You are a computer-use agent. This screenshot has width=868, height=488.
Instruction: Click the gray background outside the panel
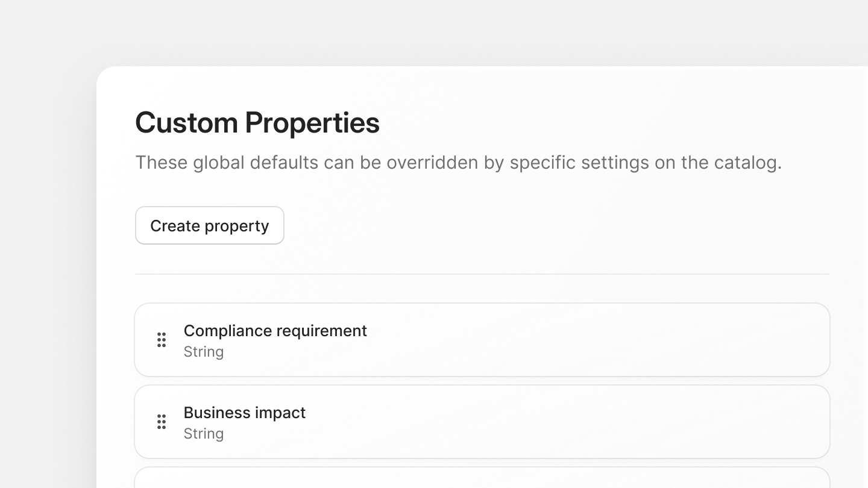(48, 241)
